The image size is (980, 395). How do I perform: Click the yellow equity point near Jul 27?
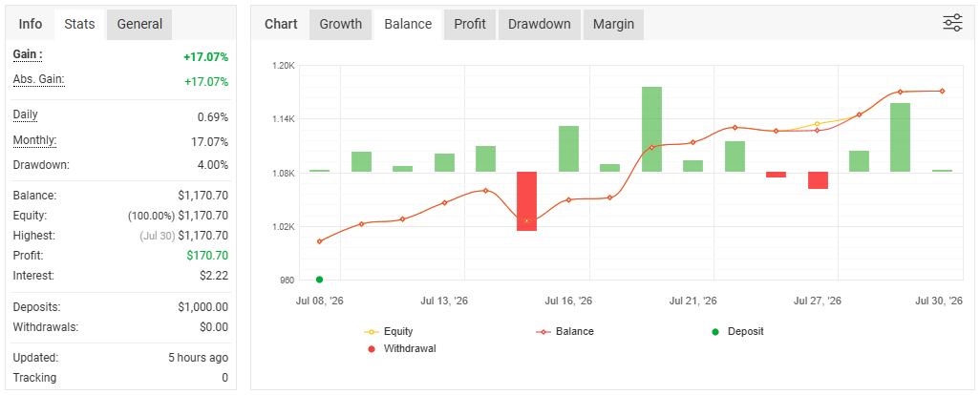click(x=817, y=123)
